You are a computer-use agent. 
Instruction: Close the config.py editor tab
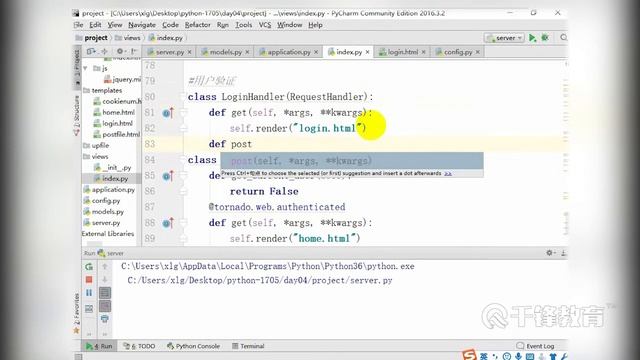pos(478,52)
